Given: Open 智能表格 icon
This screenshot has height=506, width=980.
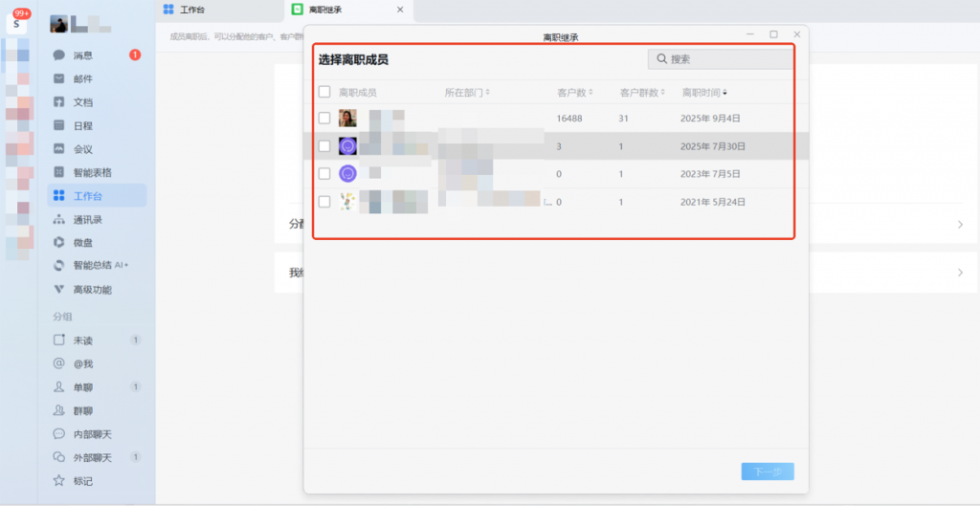Looking at the screenshot, I should coord(58,172).
